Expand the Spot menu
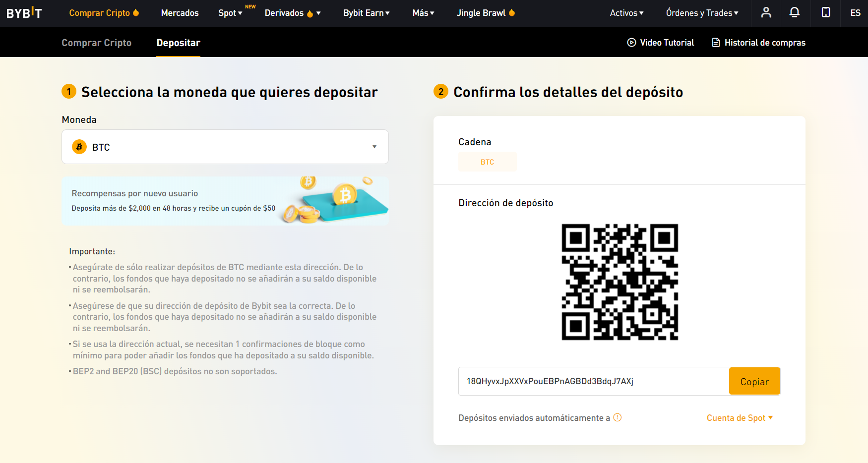 (x=230, y=13)
